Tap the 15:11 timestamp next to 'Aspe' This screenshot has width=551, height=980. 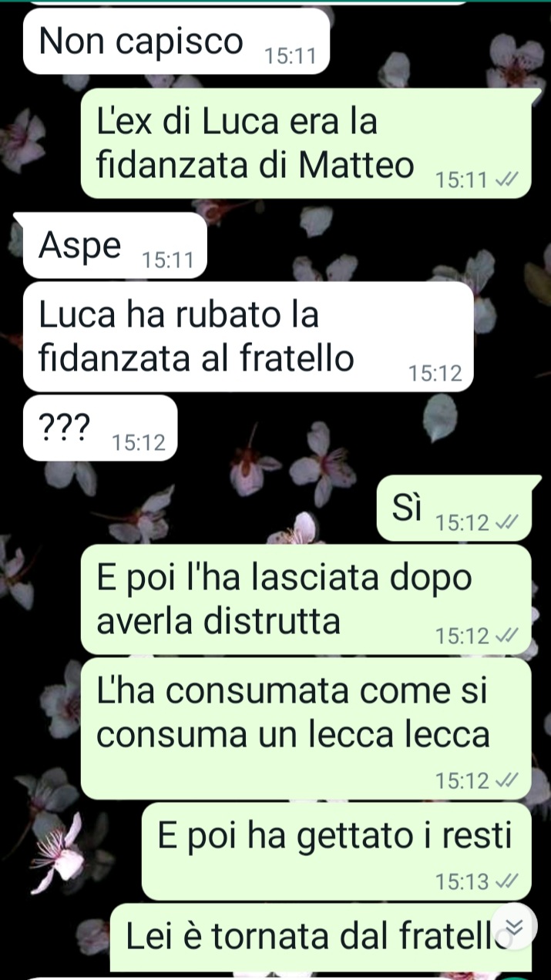click(x=168, y=260)
